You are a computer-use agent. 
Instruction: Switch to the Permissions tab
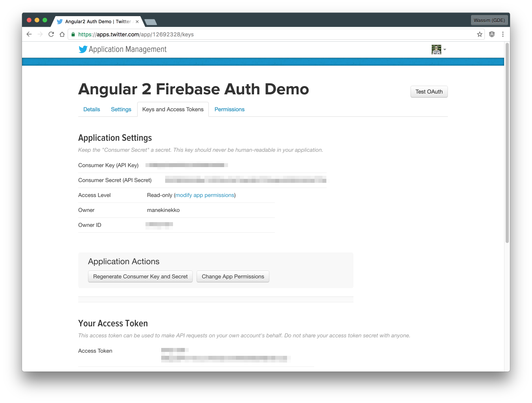[229, 109]
